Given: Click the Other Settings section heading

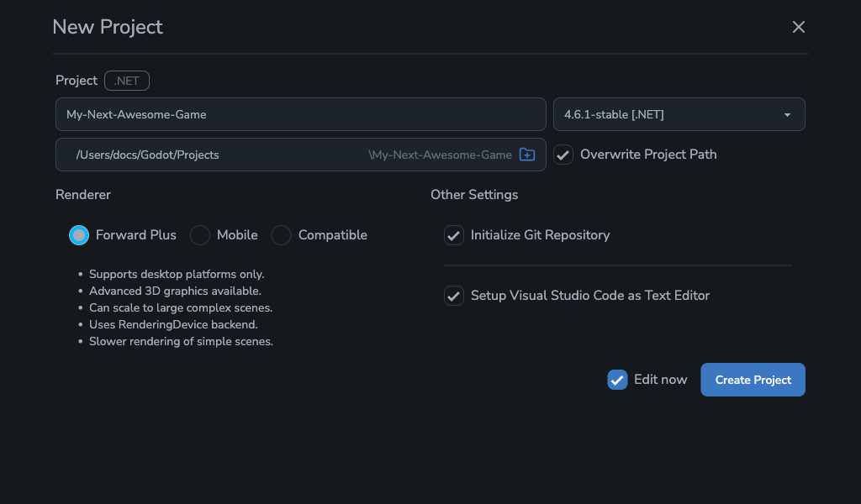Looking at the screenshot, I should click(474, 194).
